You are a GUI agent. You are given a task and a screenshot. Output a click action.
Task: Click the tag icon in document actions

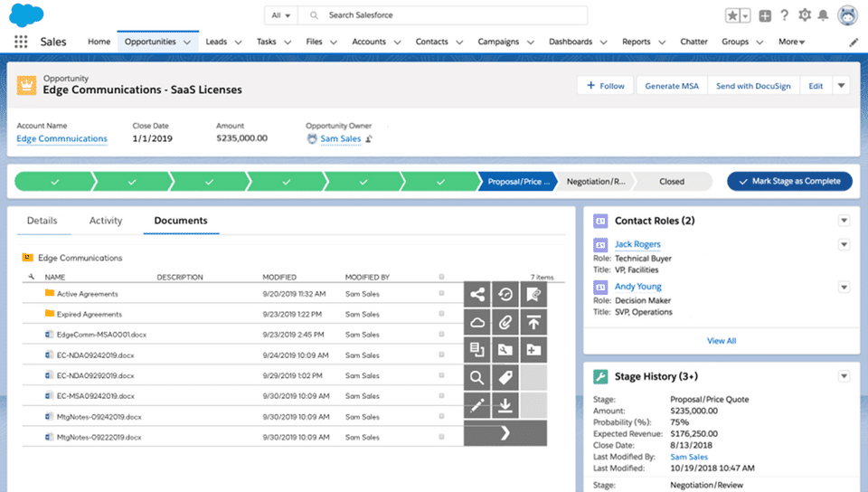(x=505, y=378)
